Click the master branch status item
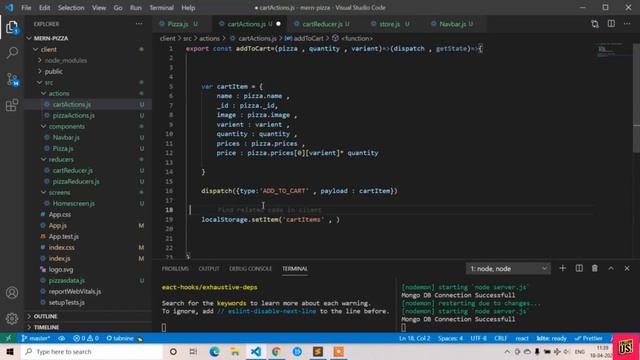This screenshot has height=360, width=640. [36, 338]
